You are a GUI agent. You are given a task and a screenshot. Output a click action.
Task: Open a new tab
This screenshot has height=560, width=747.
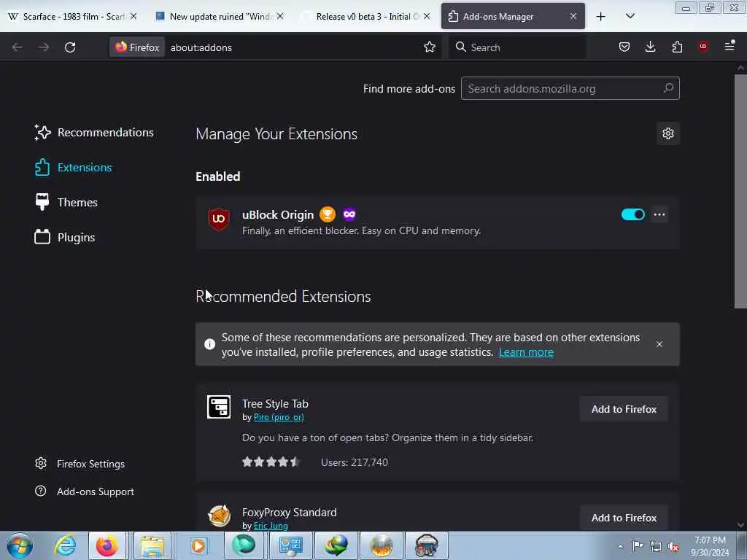point(601,17)
